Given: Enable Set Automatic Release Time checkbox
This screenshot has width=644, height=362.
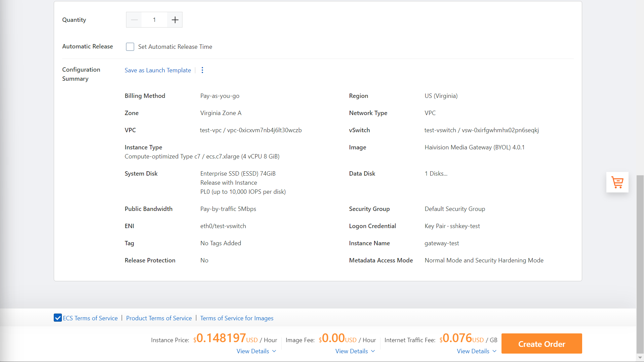Looking at the screenshot, I should click(130, 47).
